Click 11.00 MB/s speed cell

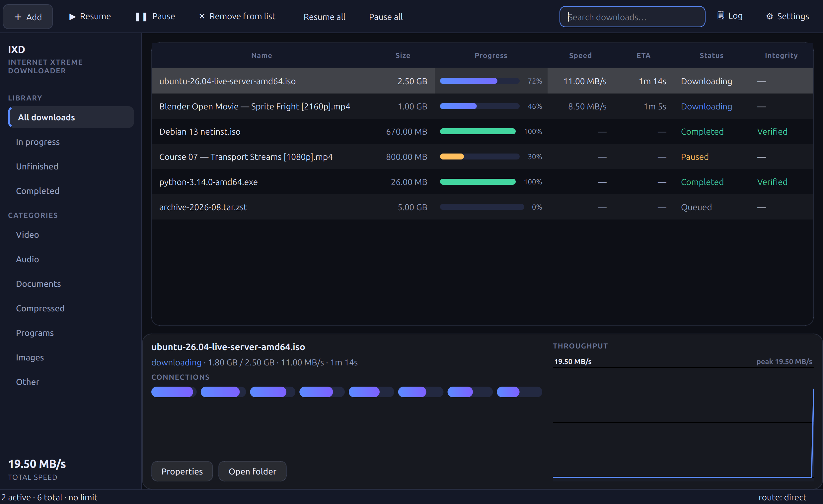584,81
